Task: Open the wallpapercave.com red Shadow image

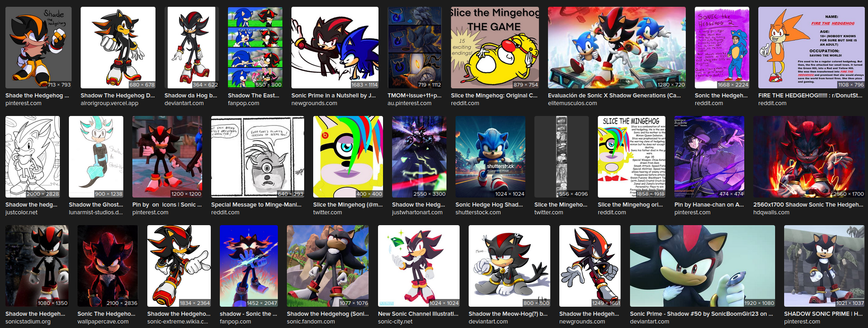Action: point(107,266)
